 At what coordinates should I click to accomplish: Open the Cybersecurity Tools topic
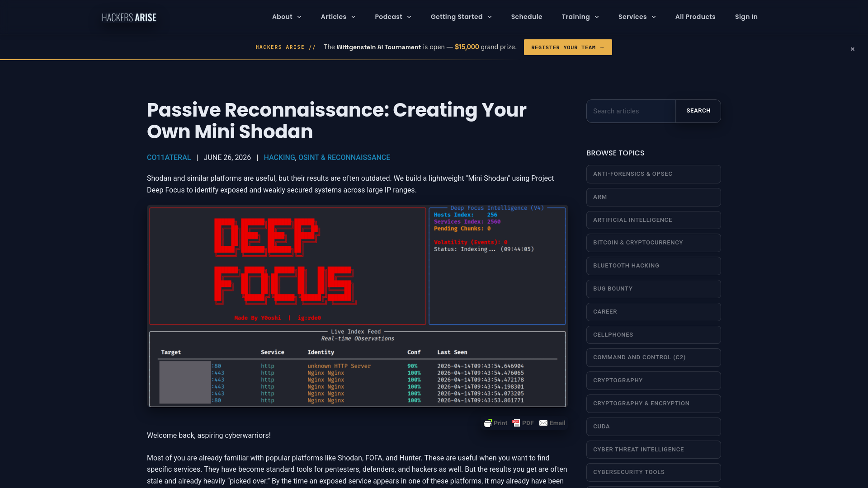coord(654,472)
